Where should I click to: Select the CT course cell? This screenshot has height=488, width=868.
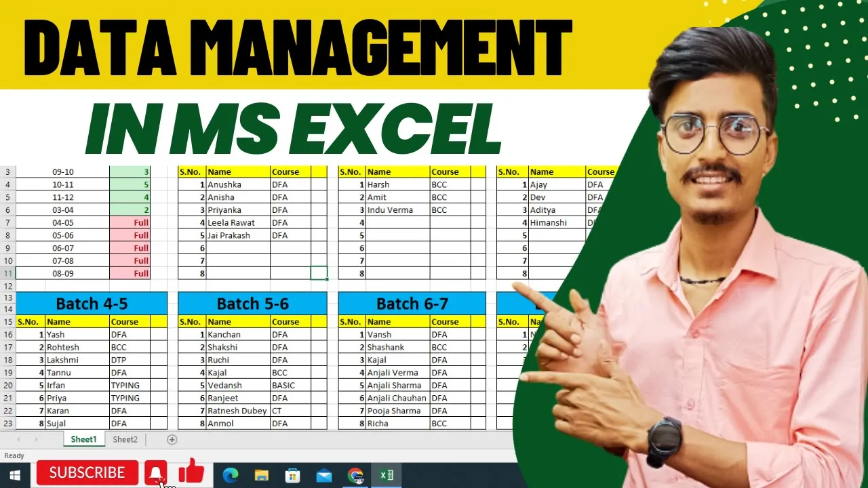[x=291, y=411]
